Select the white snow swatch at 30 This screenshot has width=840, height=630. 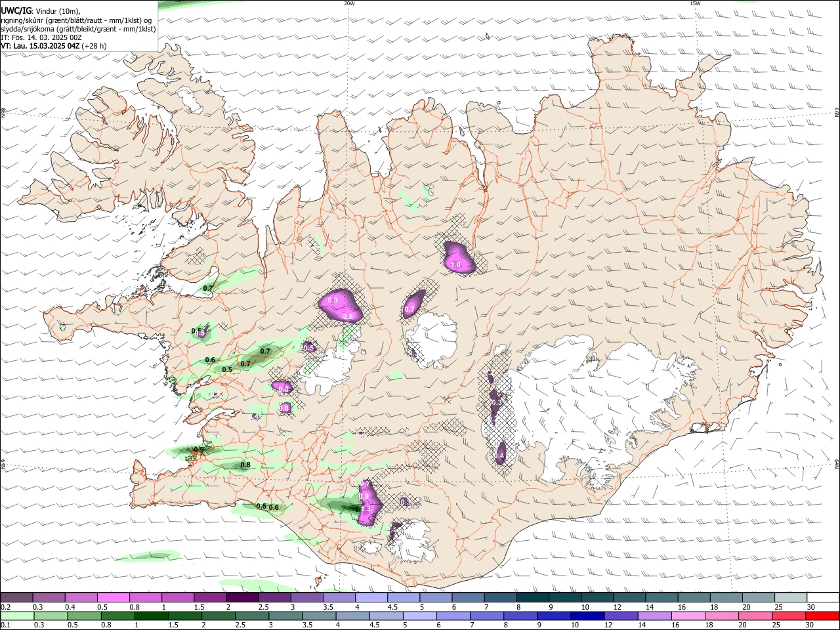(x=824, y=597)
